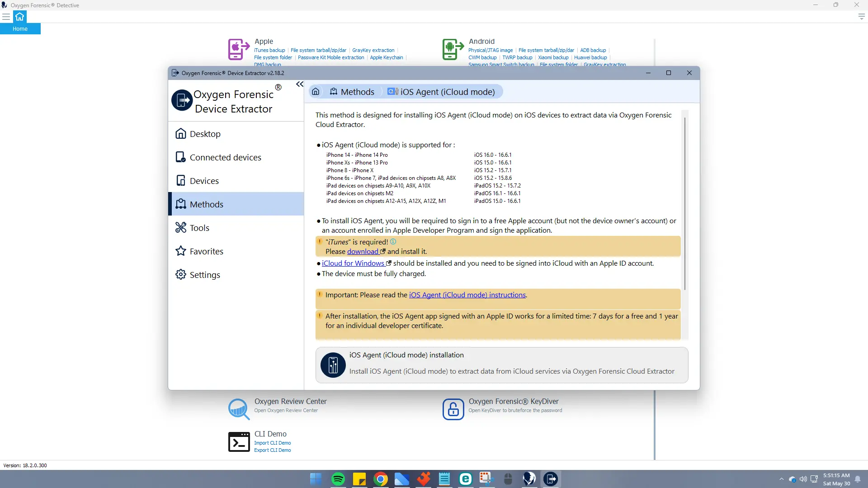868x488 pixels.
Task: Select Methods in the sidebar
Action: [236, 204]
